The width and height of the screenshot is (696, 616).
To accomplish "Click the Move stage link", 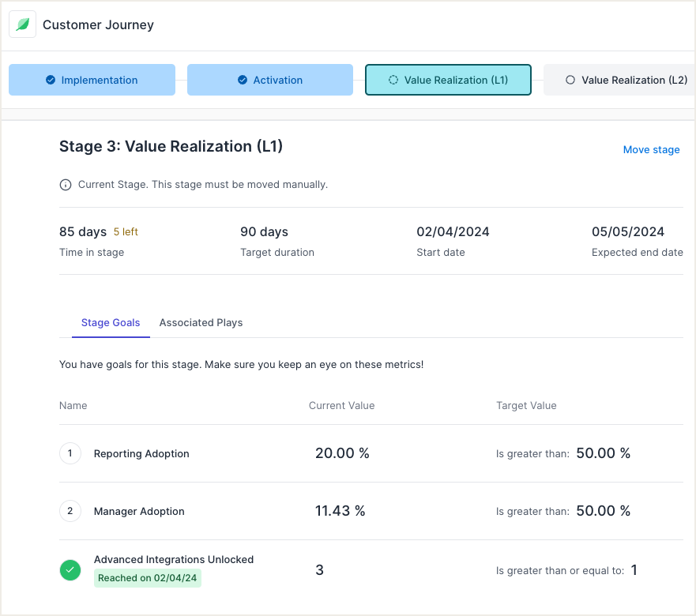I will point(651,149).
